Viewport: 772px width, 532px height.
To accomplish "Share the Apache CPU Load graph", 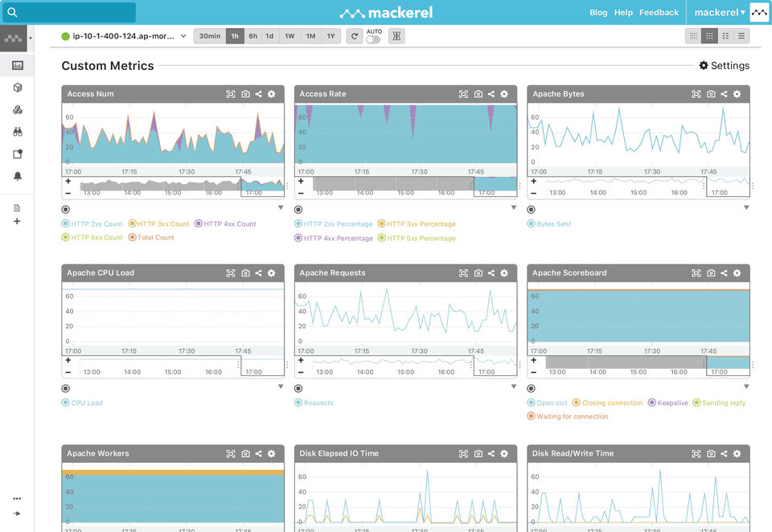I will (258, 273).
